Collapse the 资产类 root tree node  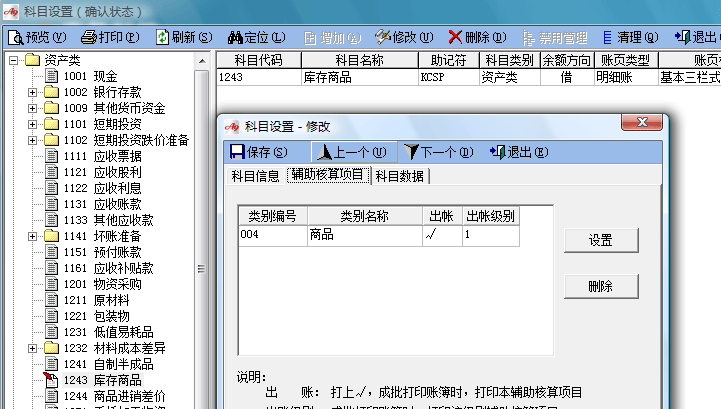point(15,61)
